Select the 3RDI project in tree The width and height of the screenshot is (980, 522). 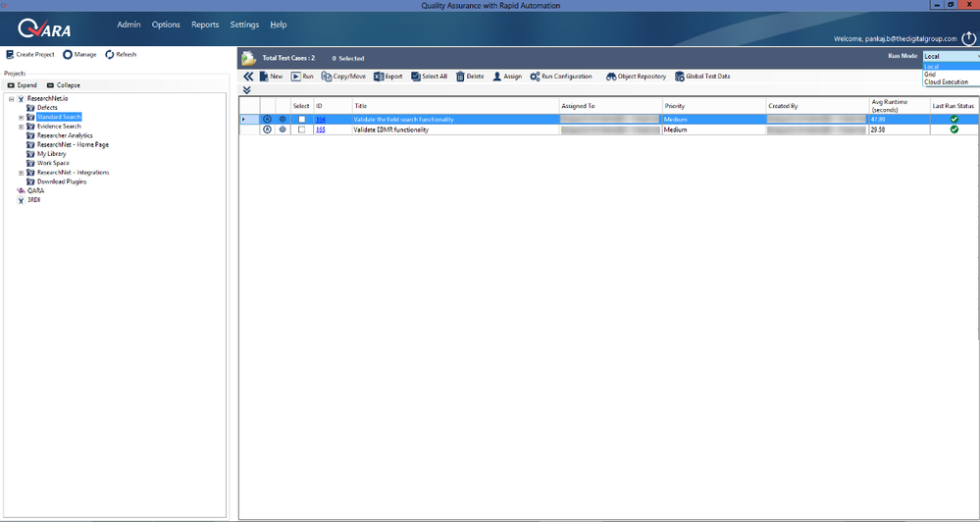(x=33, y=200)
